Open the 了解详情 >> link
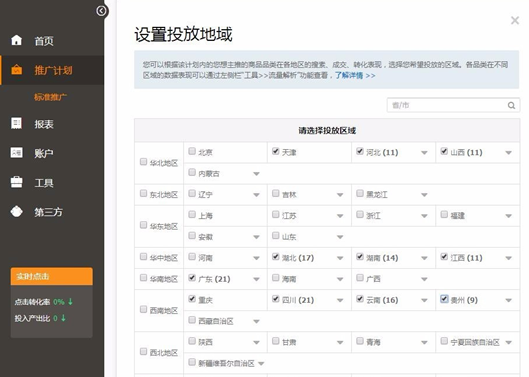 355,75
